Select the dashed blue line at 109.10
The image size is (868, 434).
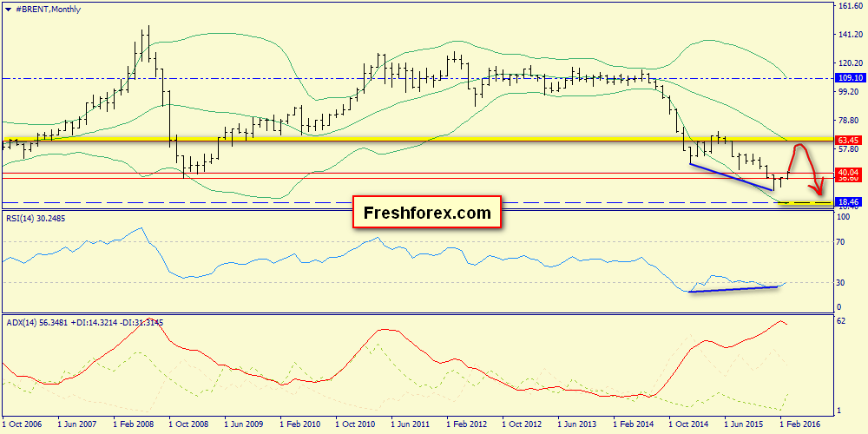click(x=417, y=79)
